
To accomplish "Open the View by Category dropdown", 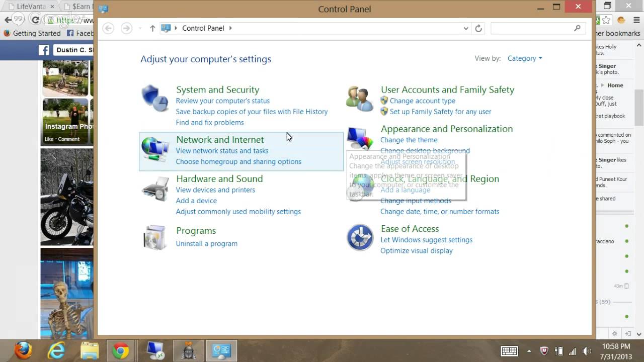I will coord(525,58).
